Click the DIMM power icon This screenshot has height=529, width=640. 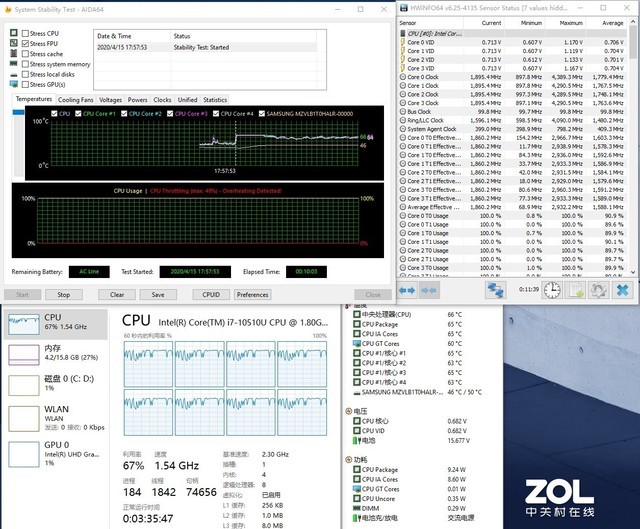[357, 508]
